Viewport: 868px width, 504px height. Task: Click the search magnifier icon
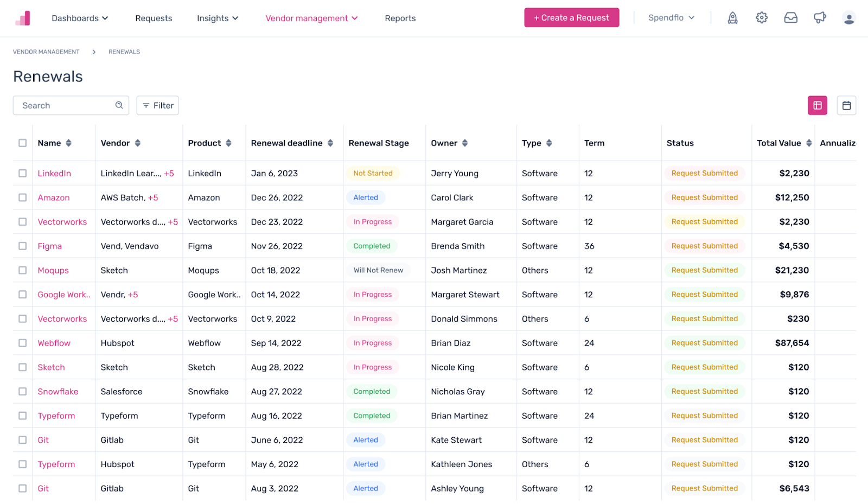click(x=119, y=105)
